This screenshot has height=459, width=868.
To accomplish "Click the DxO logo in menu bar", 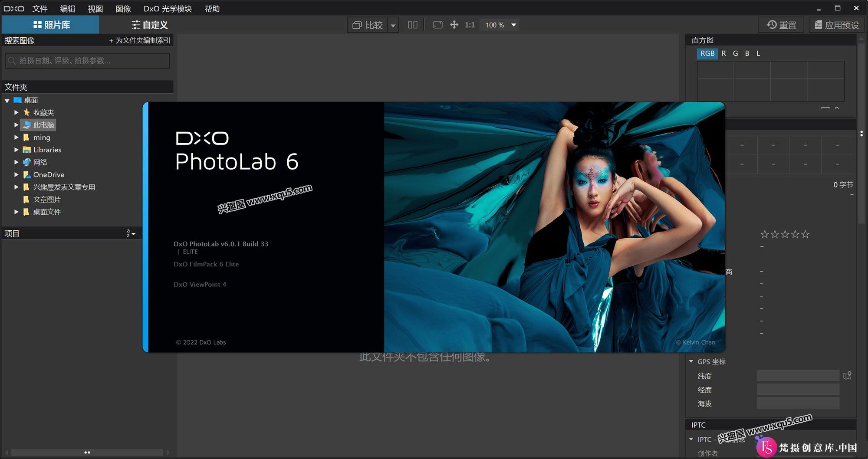I will pos(14,9).
